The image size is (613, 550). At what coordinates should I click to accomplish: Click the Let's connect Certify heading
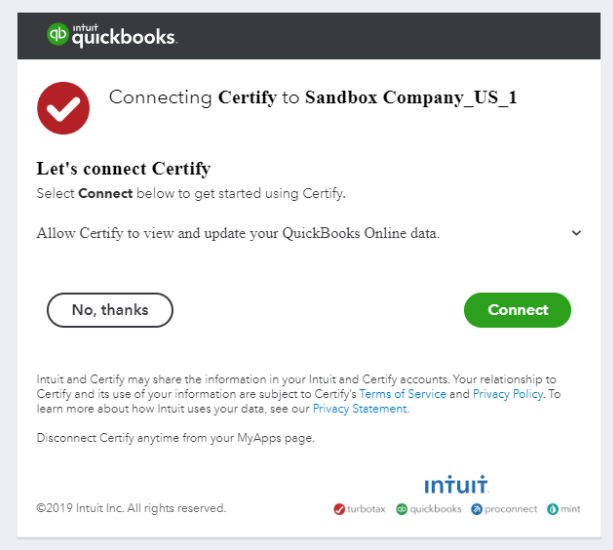[124, 169]
